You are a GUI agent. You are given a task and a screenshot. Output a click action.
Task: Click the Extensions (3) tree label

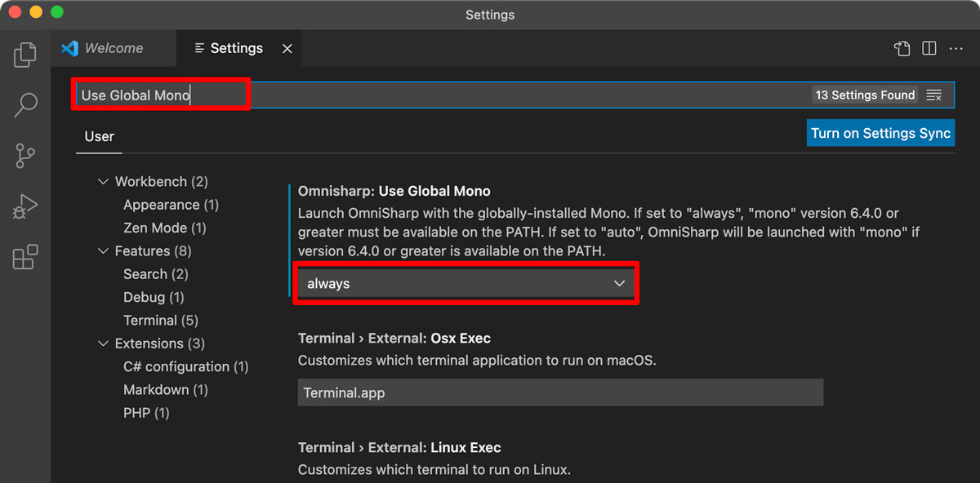(159, 343)
